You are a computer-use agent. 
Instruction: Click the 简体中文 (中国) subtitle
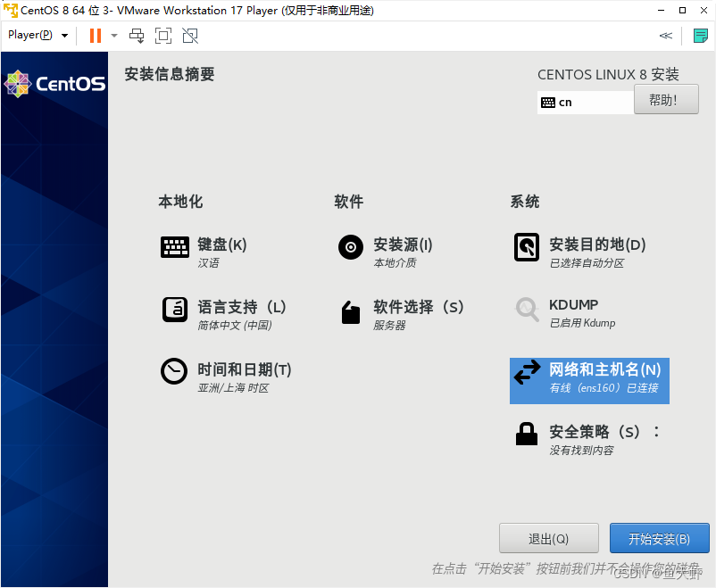pos(235,326)
